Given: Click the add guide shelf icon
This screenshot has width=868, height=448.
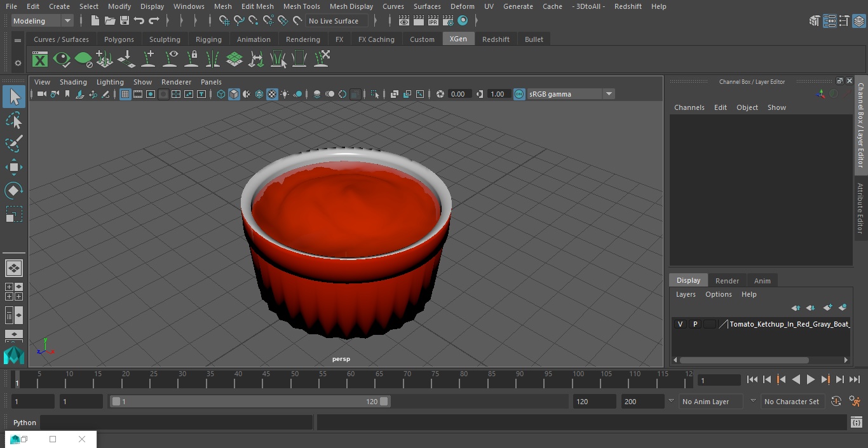Looking at the screenshot, I should coord(148,60).
